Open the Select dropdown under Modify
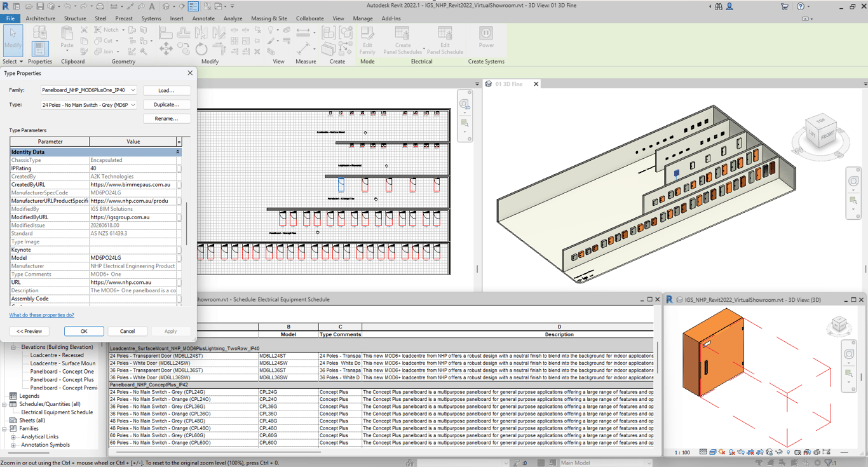The image size is (868, 467). point(13,62)
